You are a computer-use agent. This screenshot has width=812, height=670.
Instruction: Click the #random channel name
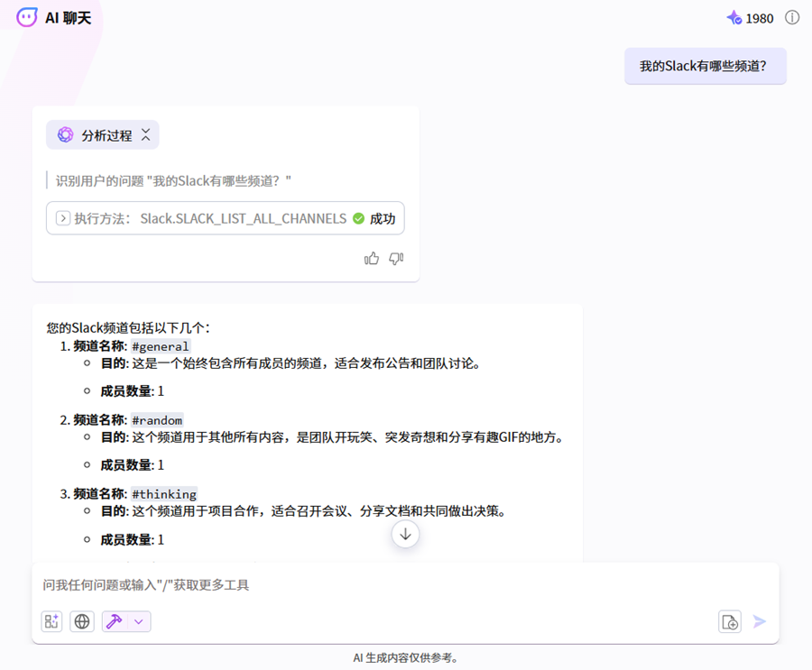(157, 420)
